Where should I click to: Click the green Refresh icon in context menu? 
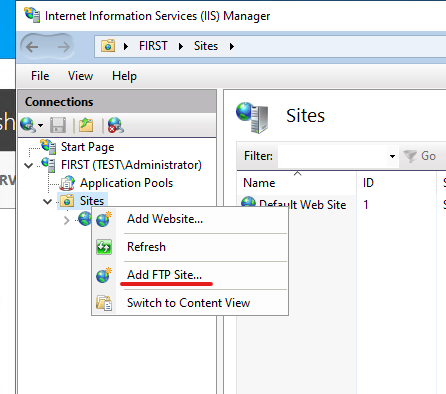point(104,247)
